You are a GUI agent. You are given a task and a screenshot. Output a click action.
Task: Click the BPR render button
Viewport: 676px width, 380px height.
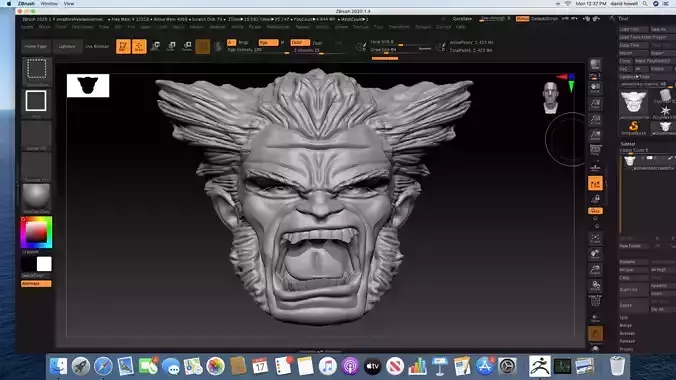[595, 65]
